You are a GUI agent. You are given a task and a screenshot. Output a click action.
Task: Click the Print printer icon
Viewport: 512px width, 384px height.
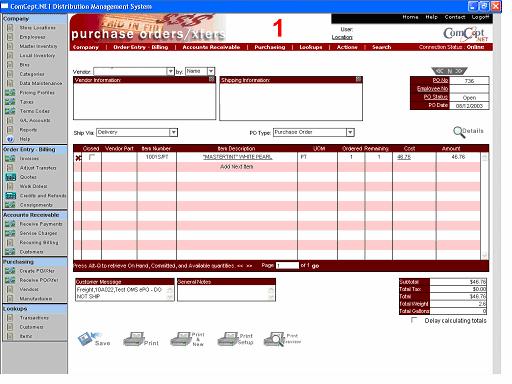133,339
